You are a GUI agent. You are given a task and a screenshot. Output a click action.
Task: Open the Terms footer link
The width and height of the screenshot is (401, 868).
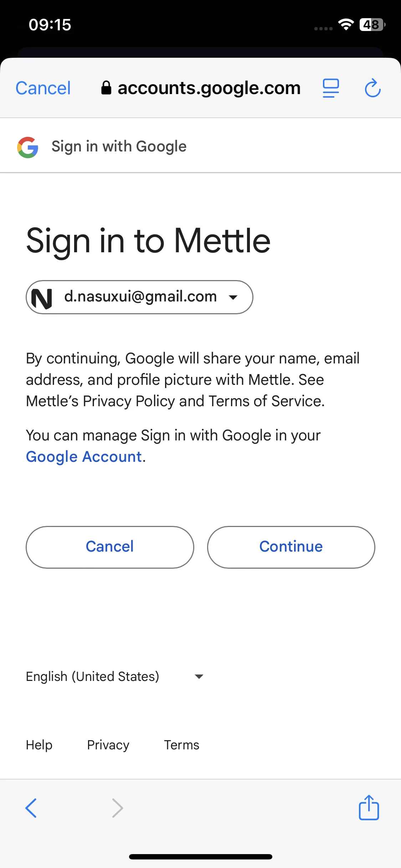(x=181, y=745)
